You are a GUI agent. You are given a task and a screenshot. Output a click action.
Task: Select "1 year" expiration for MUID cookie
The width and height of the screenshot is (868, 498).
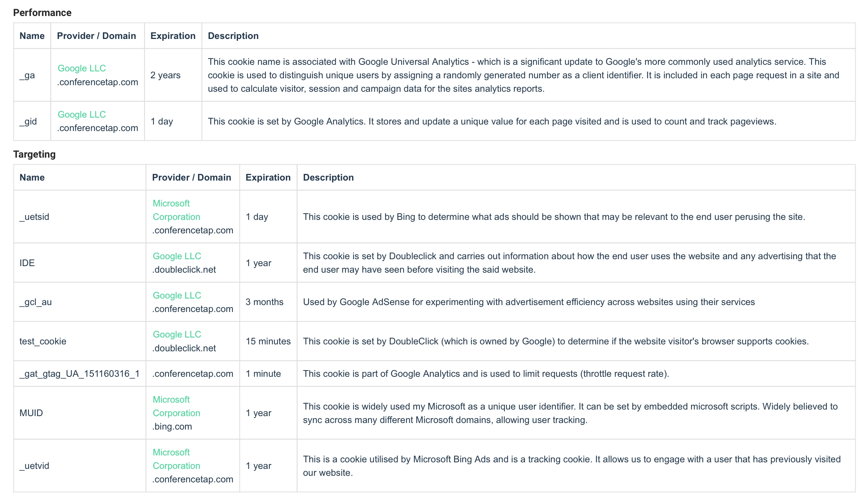pos(258,413)
